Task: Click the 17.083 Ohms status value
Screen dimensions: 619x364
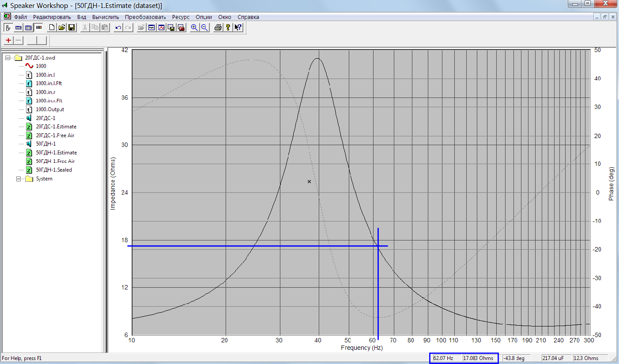Action: click(x=479, y=358)
